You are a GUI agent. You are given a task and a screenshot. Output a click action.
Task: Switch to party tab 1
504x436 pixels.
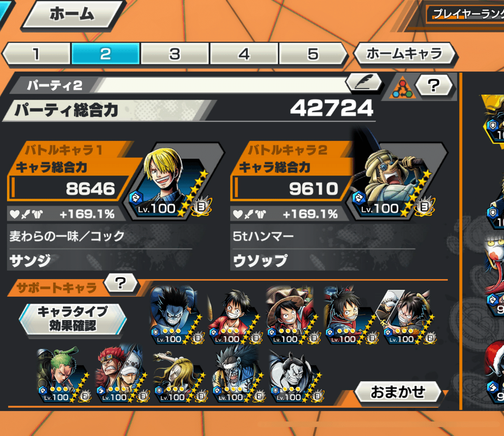(37, 54)
